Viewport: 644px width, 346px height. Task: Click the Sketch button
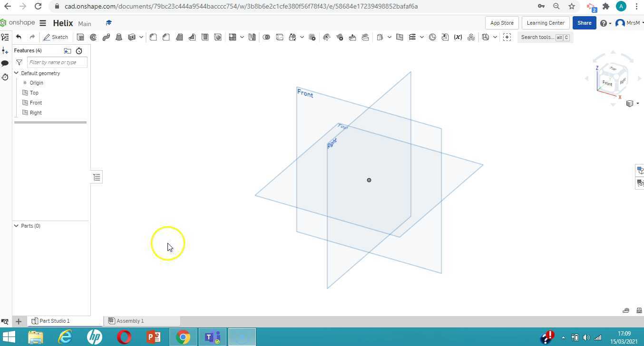[56, 37]
